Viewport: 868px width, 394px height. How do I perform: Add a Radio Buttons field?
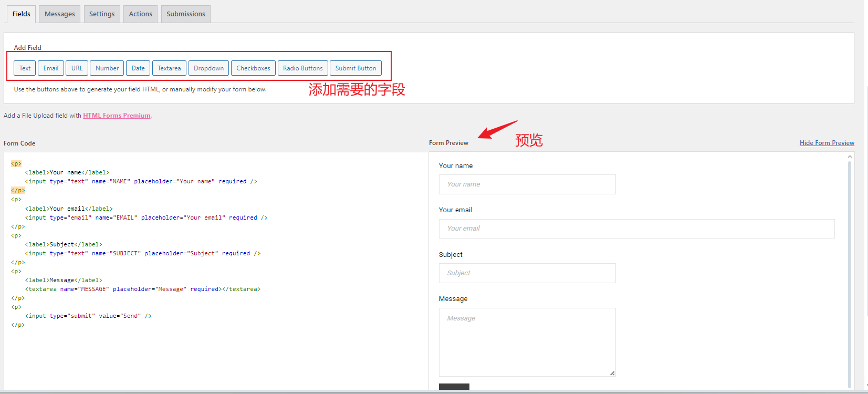pyautogui.click(x=303, y=68)
